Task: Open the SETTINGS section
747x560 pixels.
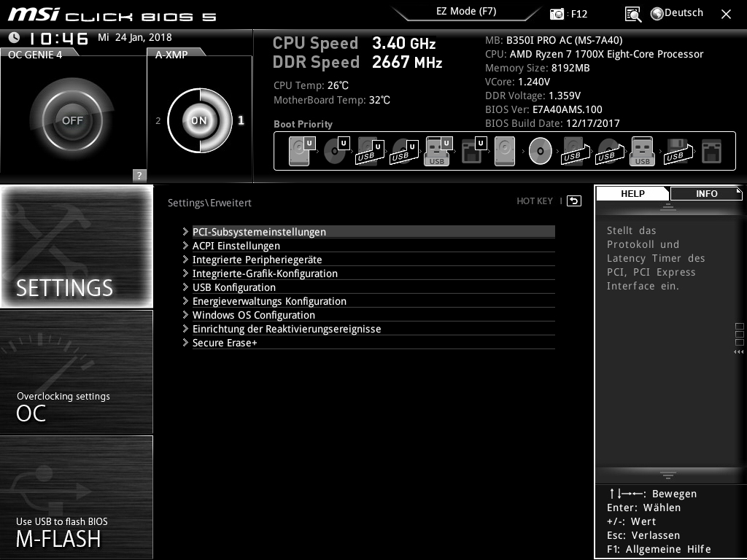Action: [x=77, y=246]
